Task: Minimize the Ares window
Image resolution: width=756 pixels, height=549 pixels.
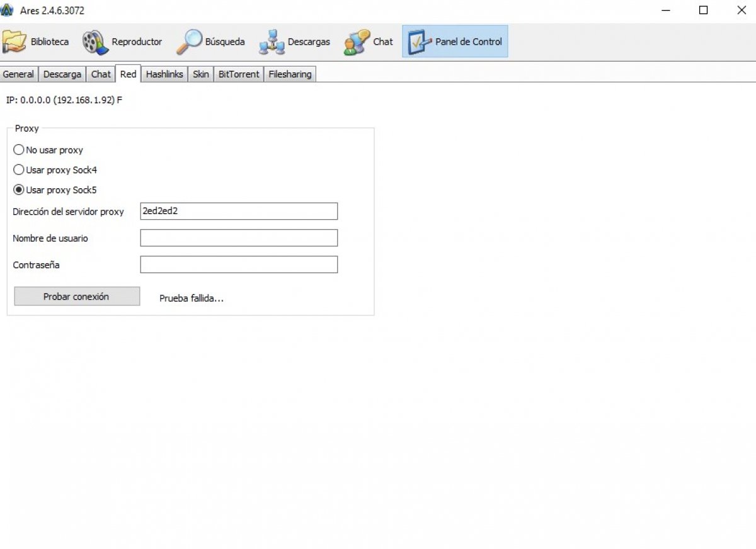Action: [665, 10]
